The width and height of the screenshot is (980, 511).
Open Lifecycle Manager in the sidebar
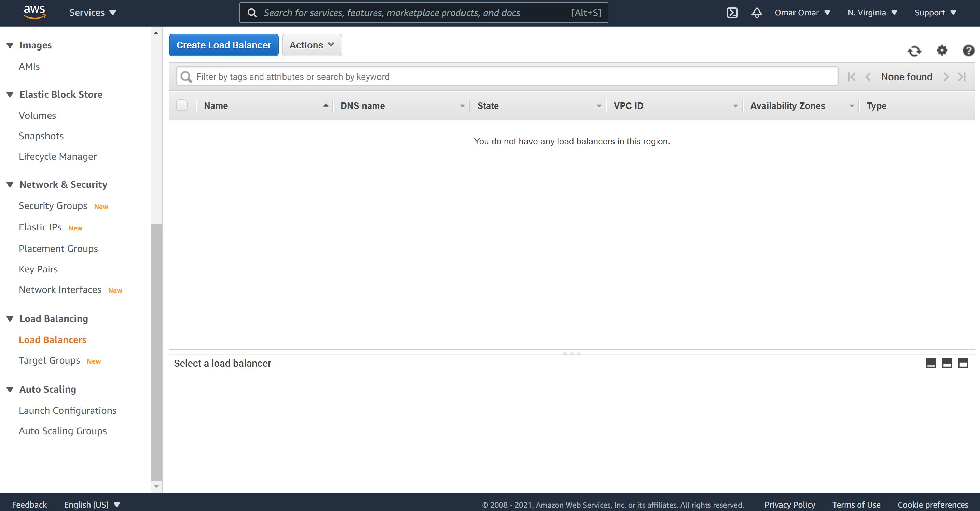click(x=57, y=156)
